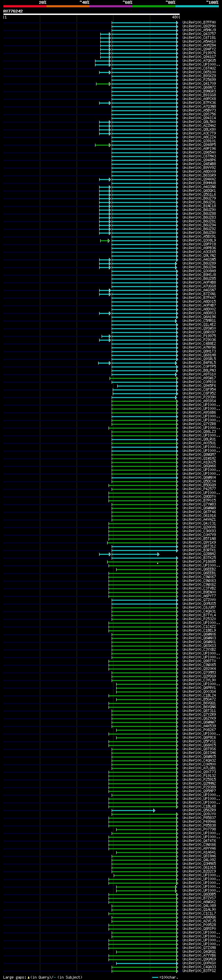Select hit label UniRef100_B7FK36
222x980 pixels.
(x=199, y=103)
